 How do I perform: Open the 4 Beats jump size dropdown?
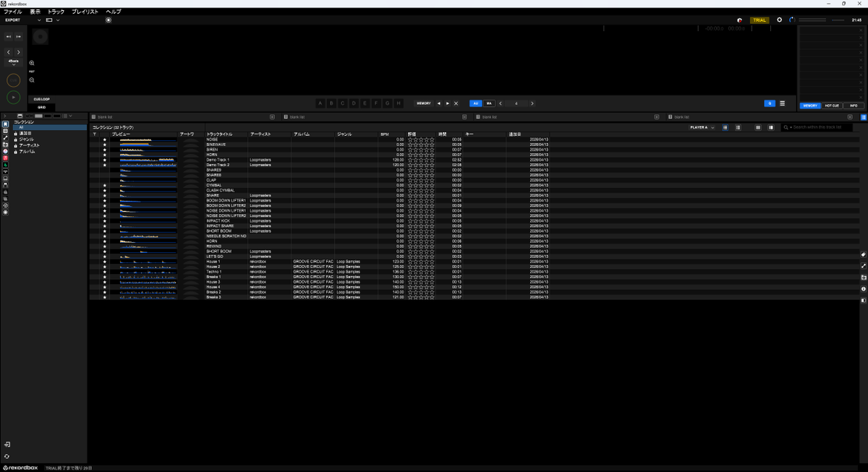point(14,62)
